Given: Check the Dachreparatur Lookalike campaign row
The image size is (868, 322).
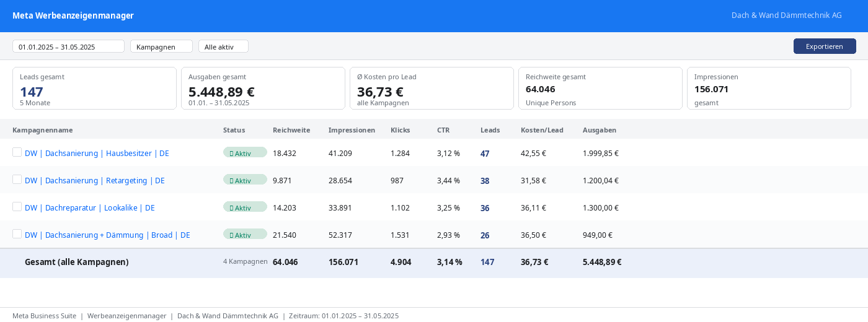Looking at the screenshot, I should (17, 207).
